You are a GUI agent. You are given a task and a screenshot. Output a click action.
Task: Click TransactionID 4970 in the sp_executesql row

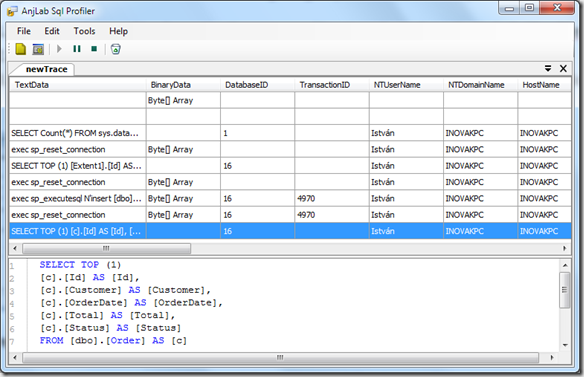click(x=332, y=199)
